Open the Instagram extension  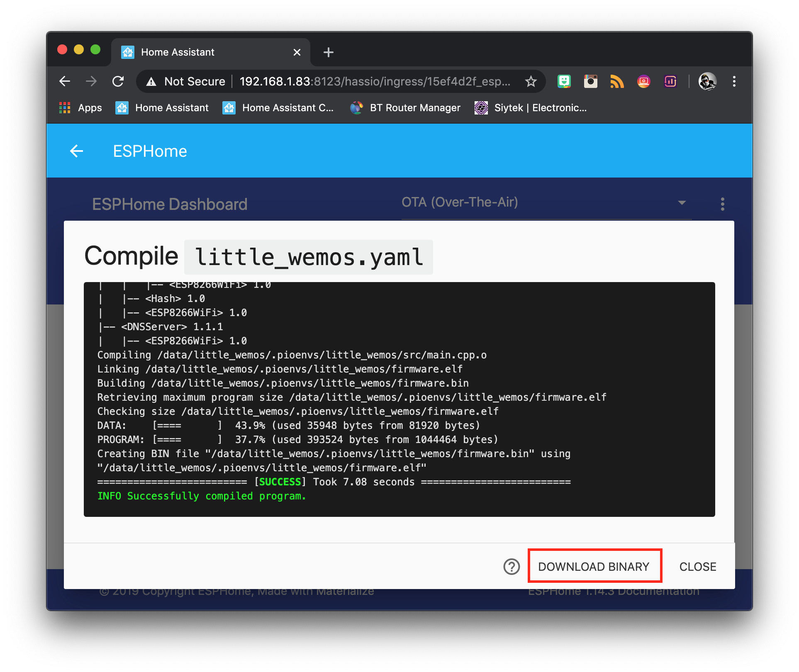[591, 81]
